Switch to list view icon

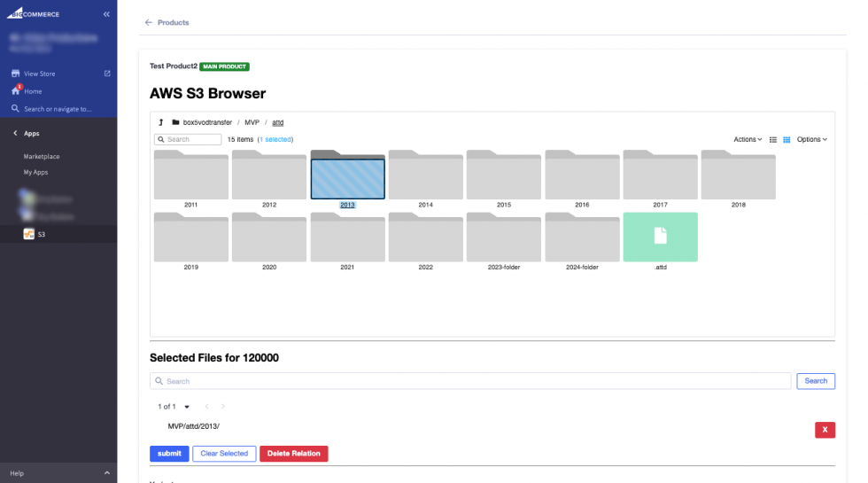point(773,140)
